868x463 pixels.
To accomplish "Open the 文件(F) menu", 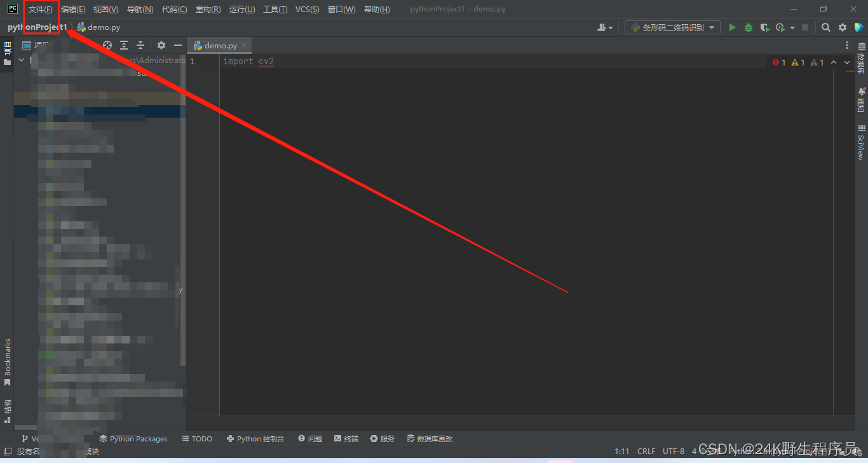I will coord(41,10).
